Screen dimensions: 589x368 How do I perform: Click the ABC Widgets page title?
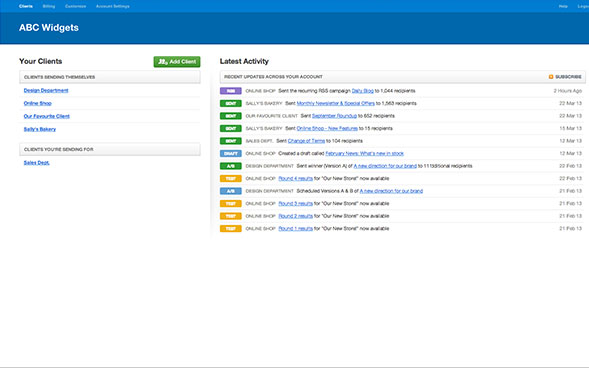[x=49, y=28]
